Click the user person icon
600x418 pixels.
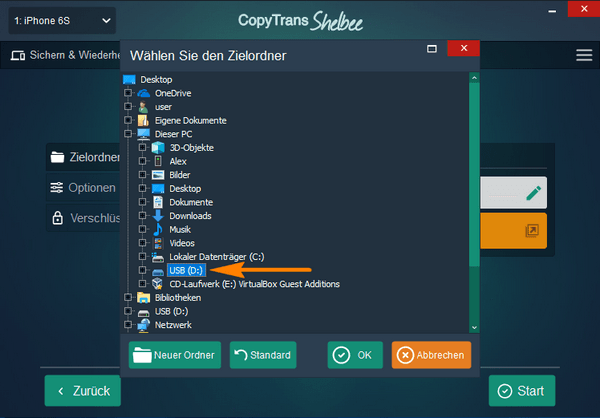click(x=143, y=107)
